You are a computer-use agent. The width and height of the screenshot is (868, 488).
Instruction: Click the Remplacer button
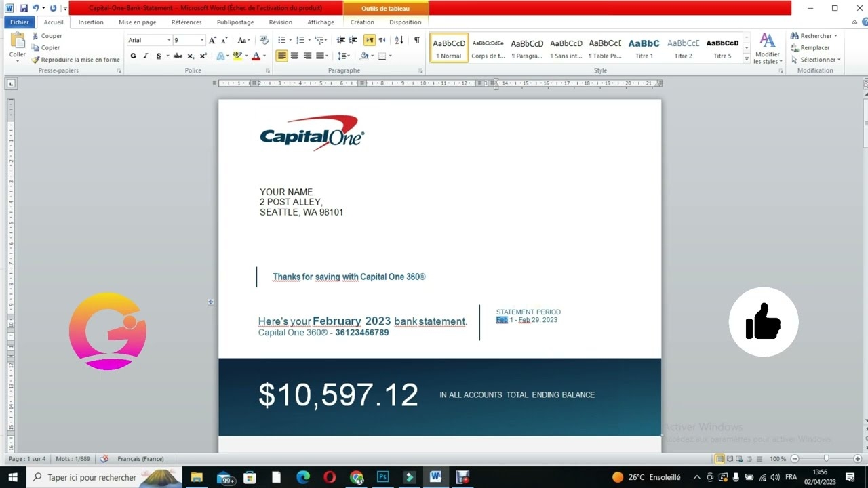point(810,48)
